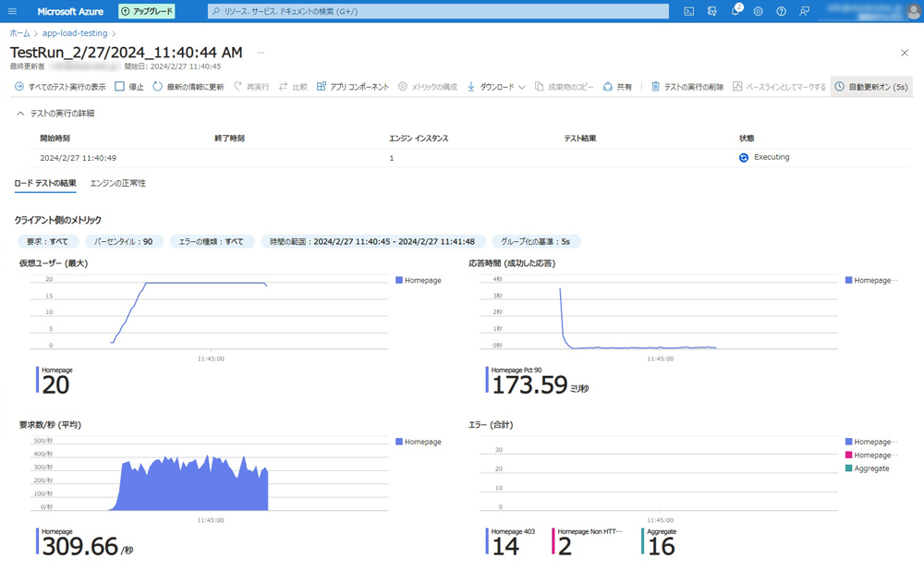Open メトリックの構成 settings
Image resolution: width=924 pixels, height=571 pixels.
coord(428,87)
